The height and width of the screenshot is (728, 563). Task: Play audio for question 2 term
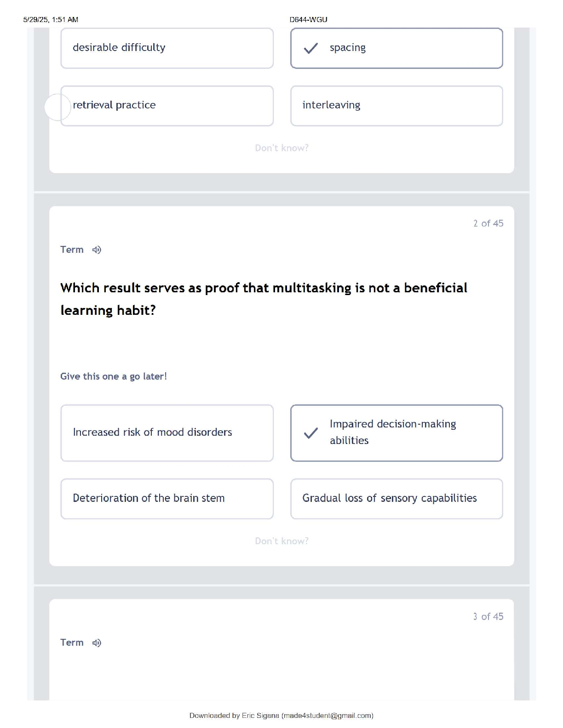pyautogui.click(x=97, y=250)
